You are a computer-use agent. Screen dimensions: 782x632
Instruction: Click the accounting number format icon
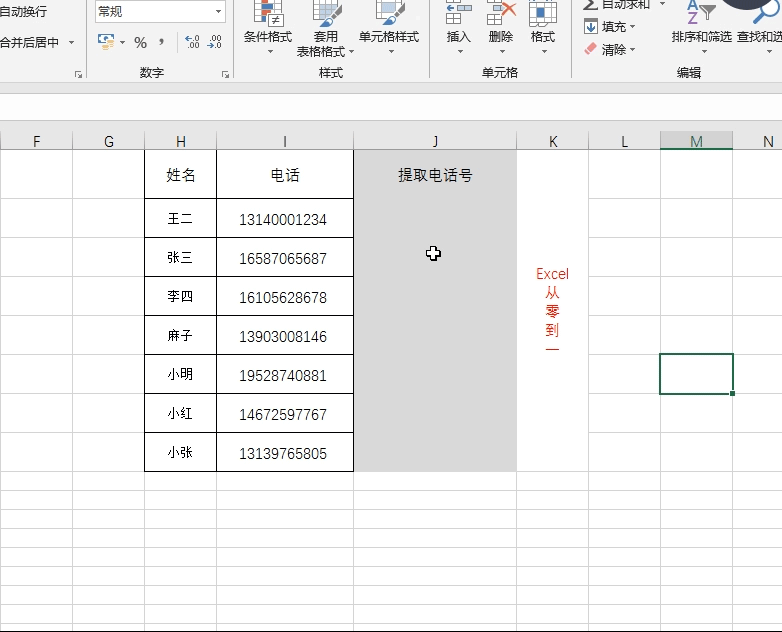[106, 42]
